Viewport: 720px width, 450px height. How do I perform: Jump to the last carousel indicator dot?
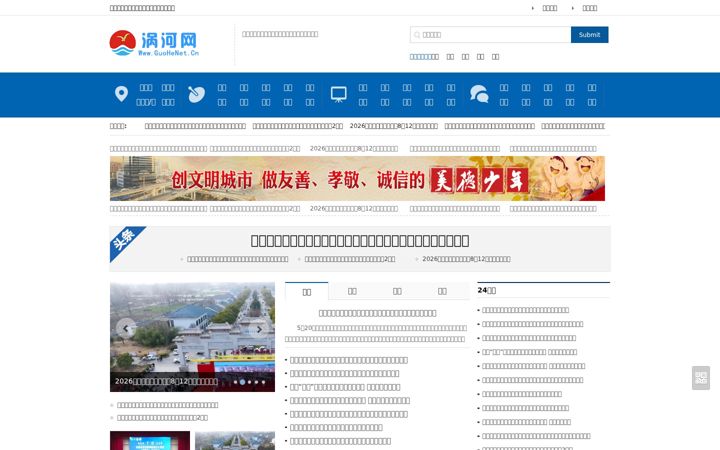(263, 382)
